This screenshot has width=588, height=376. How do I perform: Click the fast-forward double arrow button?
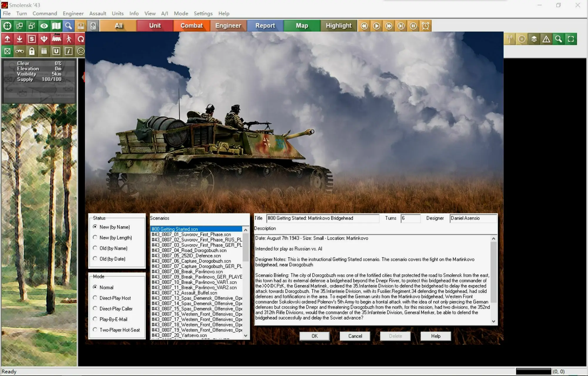389,26
